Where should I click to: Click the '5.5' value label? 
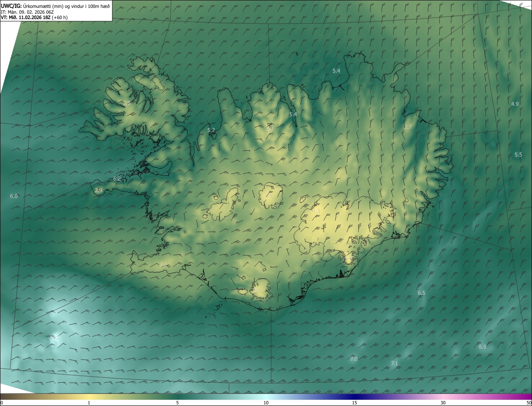click(x=518, y=154)
